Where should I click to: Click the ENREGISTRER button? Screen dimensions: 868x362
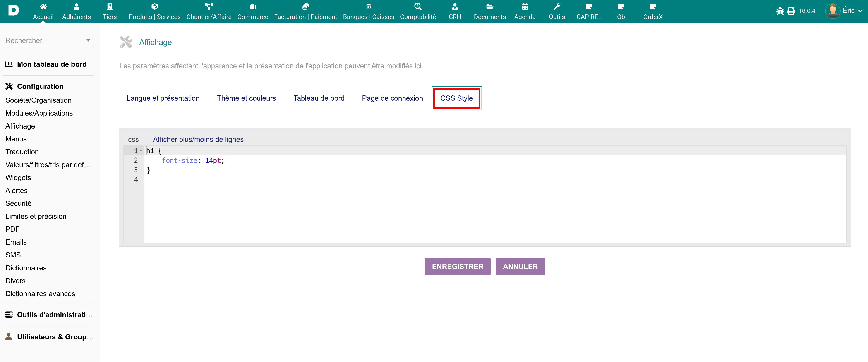(457, 266)
